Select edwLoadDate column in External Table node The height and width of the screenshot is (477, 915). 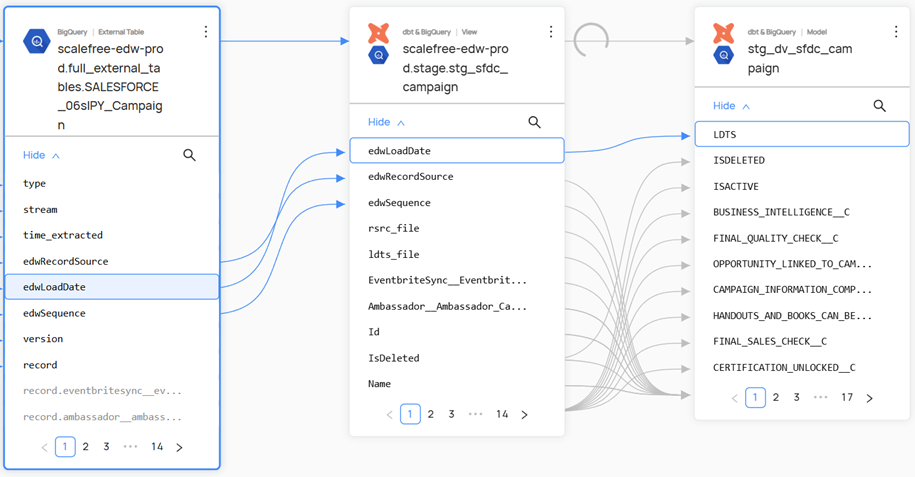click(112, 287)
